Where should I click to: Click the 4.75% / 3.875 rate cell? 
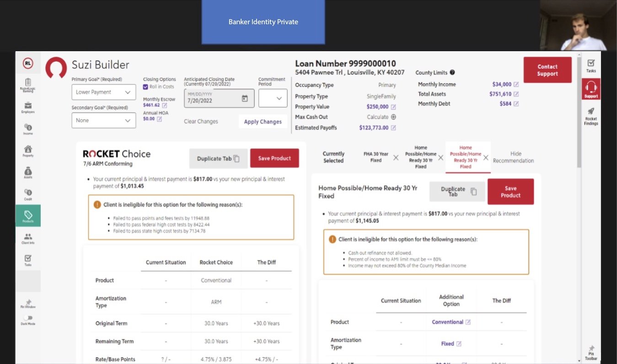pyautogui.click(x=216, y=359)
